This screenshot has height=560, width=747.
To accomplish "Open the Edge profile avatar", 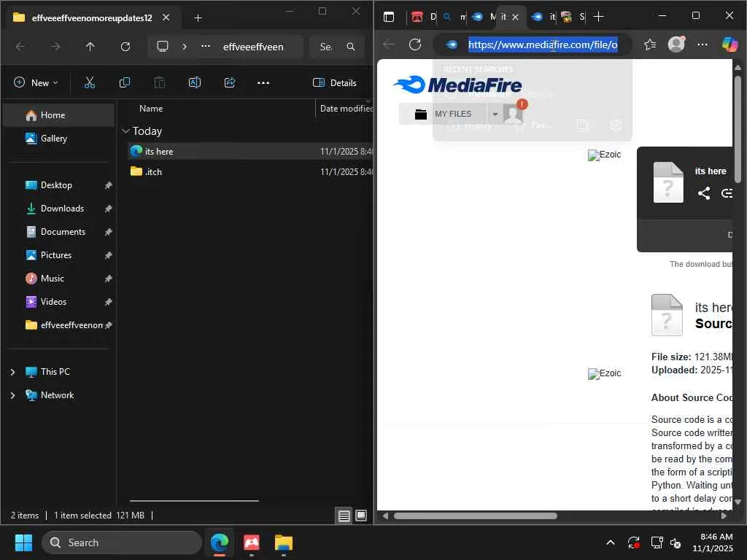I will 676,44.
